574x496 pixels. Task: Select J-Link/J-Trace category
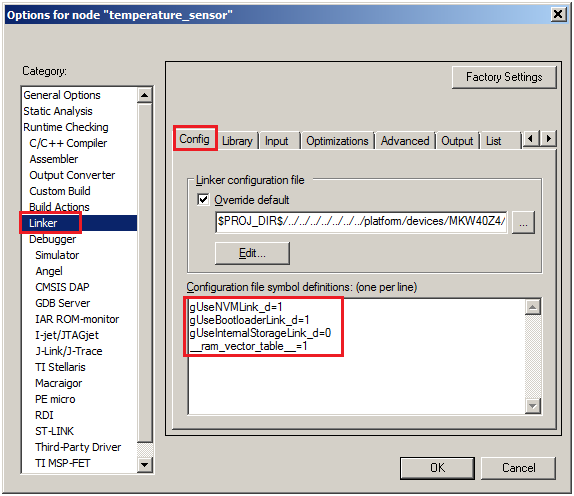[69, 351]
